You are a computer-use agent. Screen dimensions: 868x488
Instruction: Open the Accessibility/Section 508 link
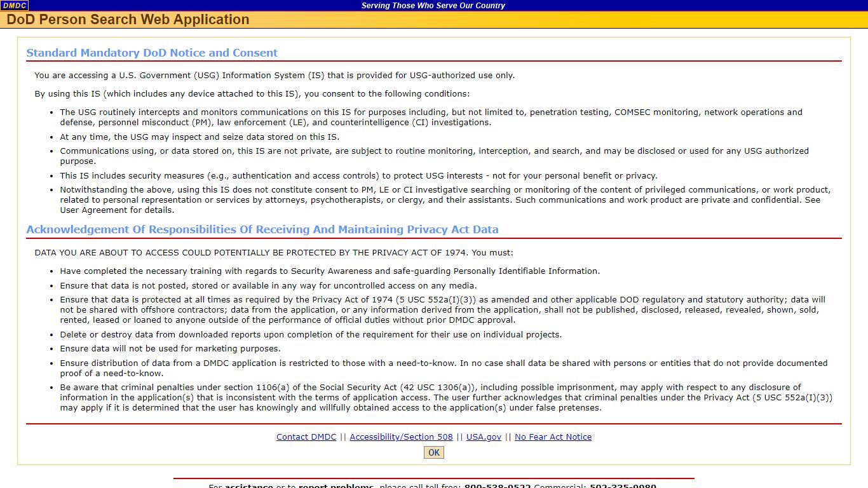[x=401, y=437]
